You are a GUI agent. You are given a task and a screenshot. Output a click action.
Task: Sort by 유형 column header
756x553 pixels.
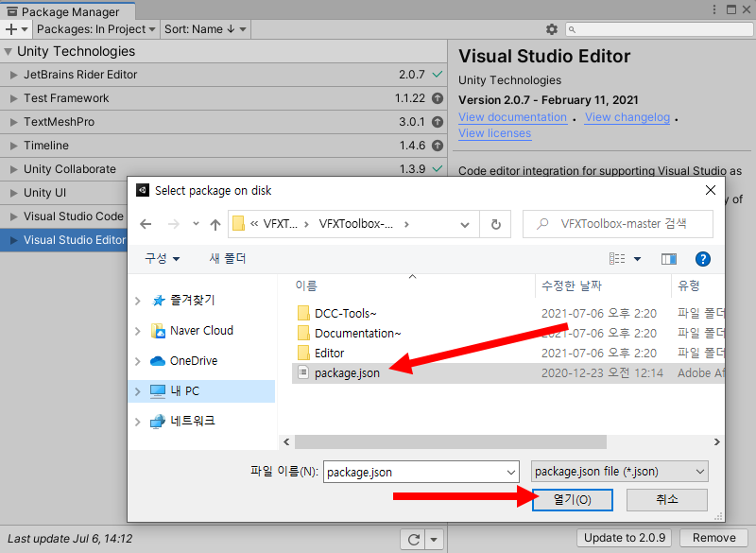click(x=689, y=285)
